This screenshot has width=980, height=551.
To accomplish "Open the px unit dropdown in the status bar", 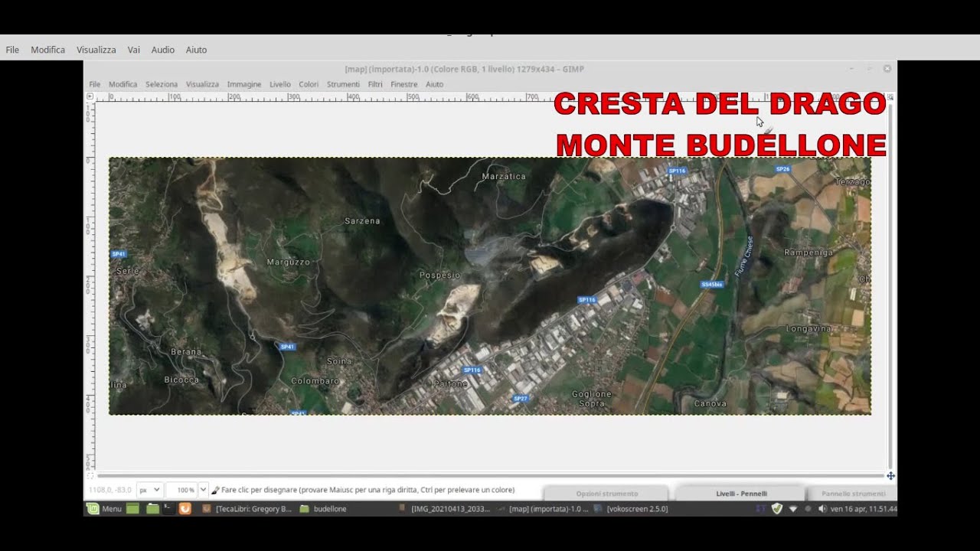I will point(149,490).
